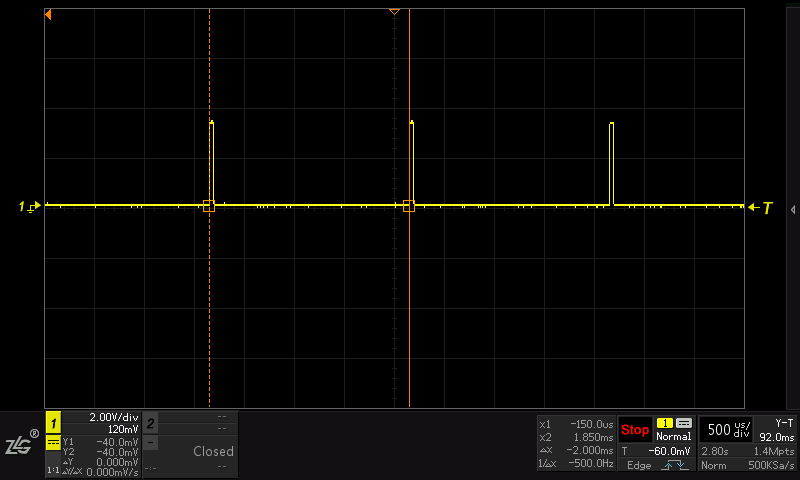Click the orange left-edge offset arrow
Image resolution: width=800 pixels, height=480 pixels.
[x=48, y=15]
